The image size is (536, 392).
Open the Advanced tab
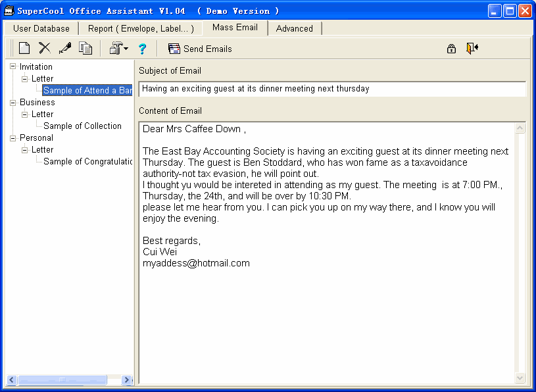[294, 29]
